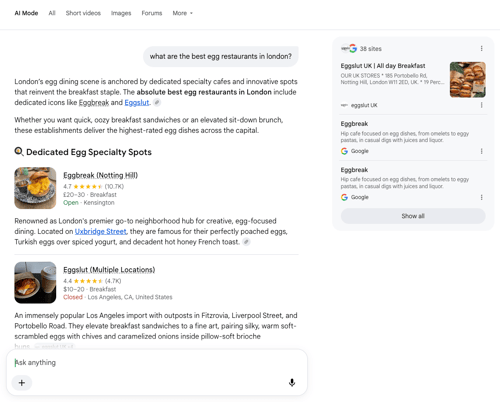500x402 pixels.
Task: Expand the More dropdown menu
Action: [182, 13]
